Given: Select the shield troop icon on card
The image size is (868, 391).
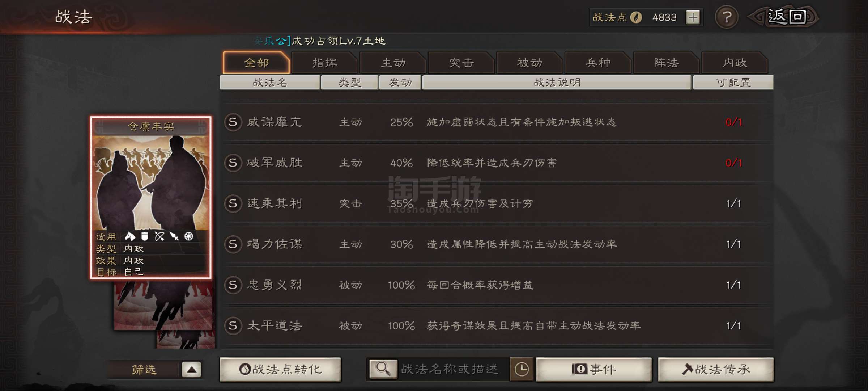Looking at the screenshot, I should (x=145, y=236).
